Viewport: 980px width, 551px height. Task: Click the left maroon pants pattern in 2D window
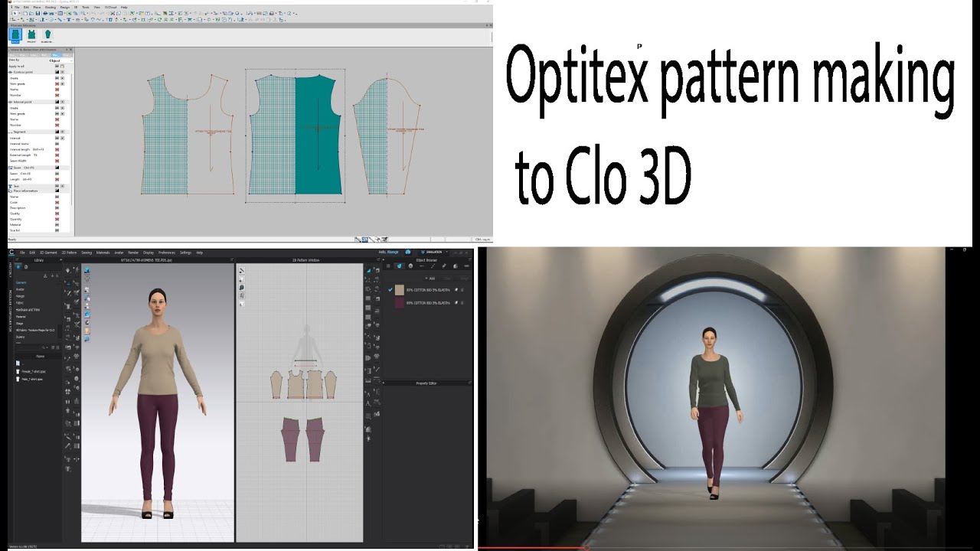290,440
